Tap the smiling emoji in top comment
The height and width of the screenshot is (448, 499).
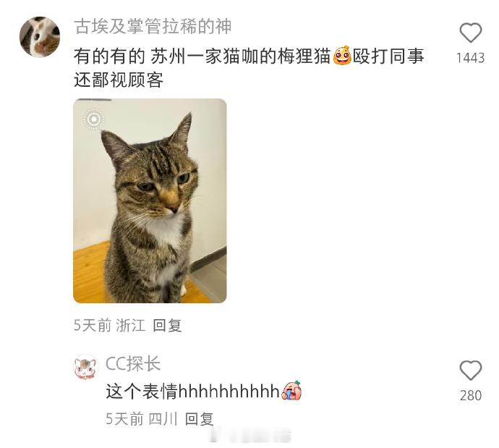pyautogui.click(x=342, y=56)
